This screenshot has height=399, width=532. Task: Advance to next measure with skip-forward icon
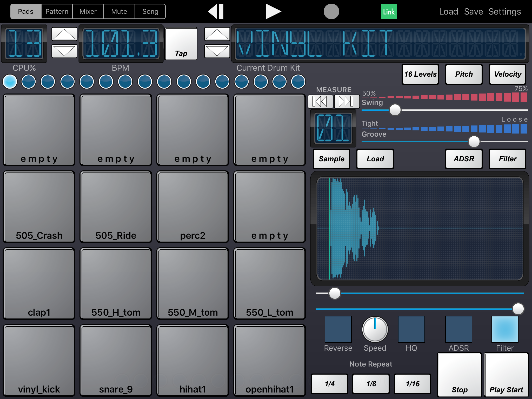[x=347, y=101]
